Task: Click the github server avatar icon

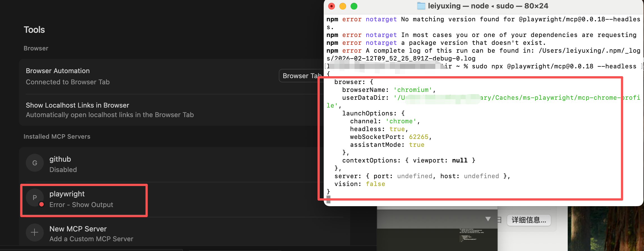Action: (x=35, y=163)
